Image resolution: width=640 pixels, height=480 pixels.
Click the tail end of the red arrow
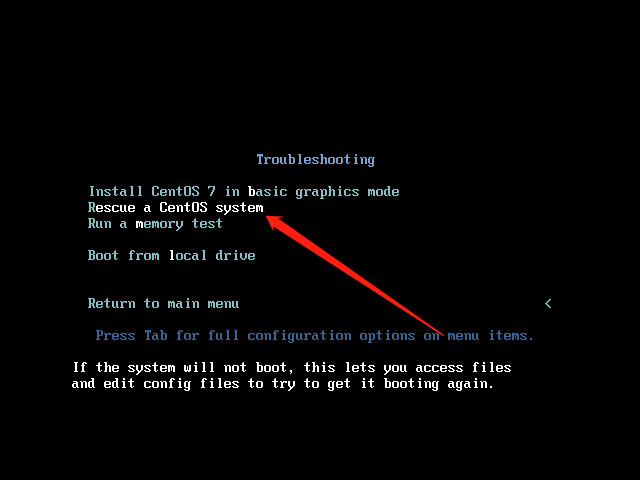(x=439, y=333)
